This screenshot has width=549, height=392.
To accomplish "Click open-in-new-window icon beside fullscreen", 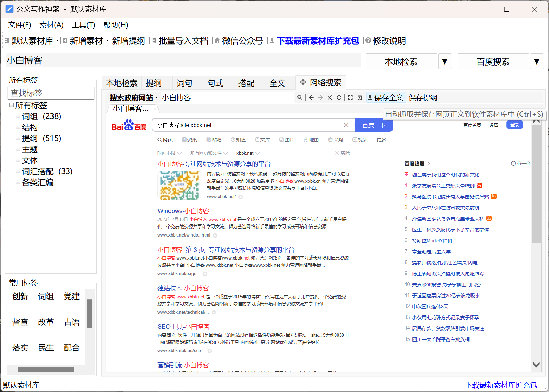I will coord(360,97).
